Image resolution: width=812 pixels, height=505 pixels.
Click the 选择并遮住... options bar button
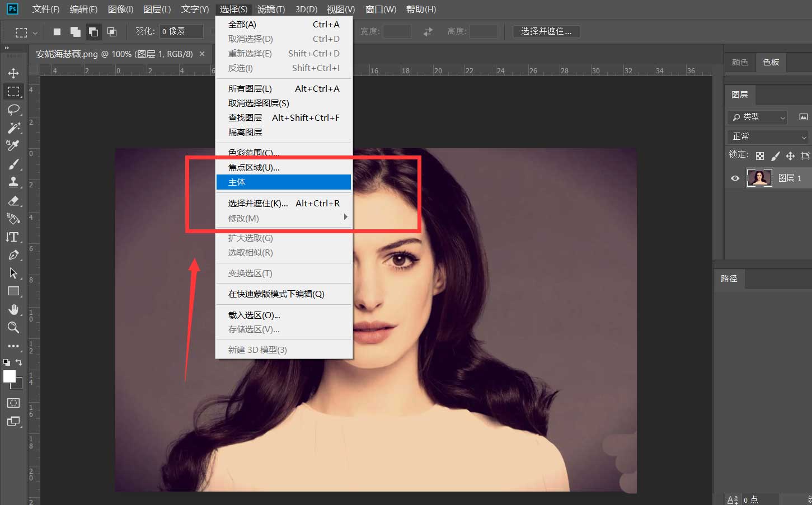[x=546, y=31]
